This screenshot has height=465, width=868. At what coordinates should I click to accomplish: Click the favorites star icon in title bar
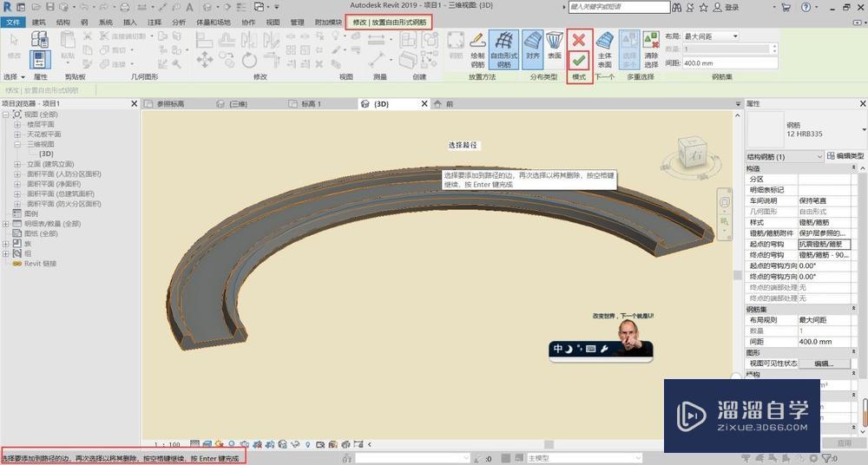click(x=703, y=7)
